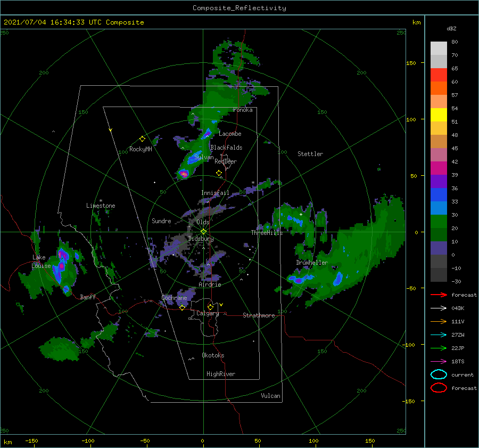Click the HighRiver city label
Viewport: 479px width, 448px height.
pos(221,374)
